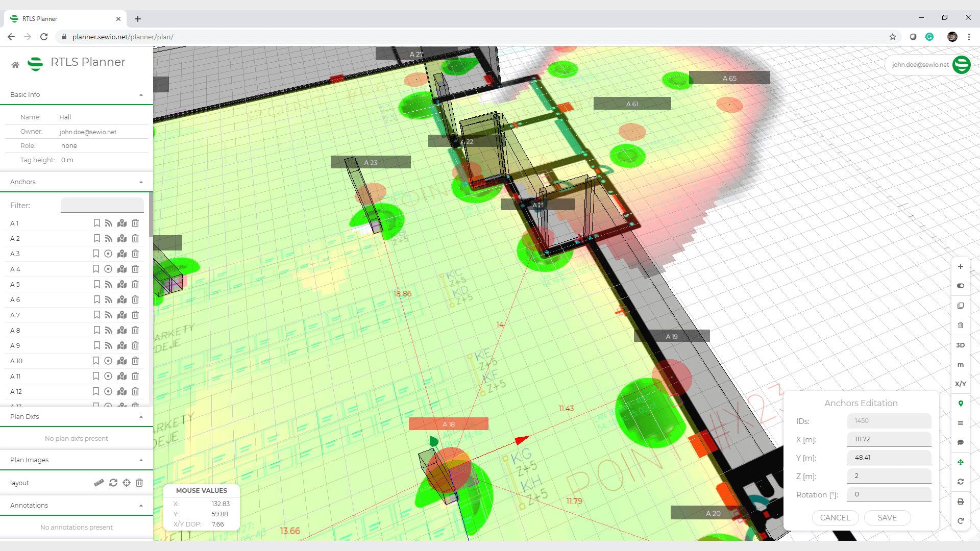980x551 pixels.
Task: Collapse the Plan Images section
Action: coord(141,460)
